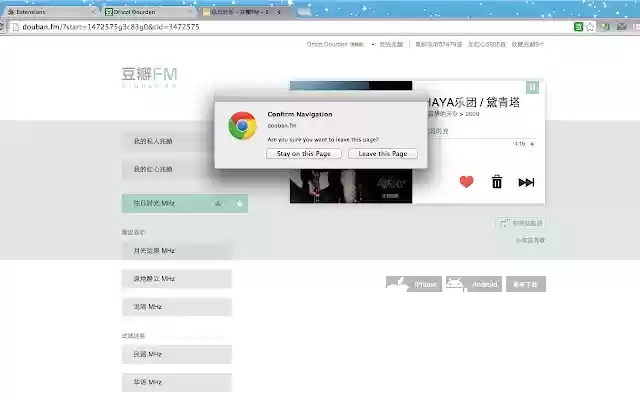Open a new tab with the new-tab button

[304, 12]
